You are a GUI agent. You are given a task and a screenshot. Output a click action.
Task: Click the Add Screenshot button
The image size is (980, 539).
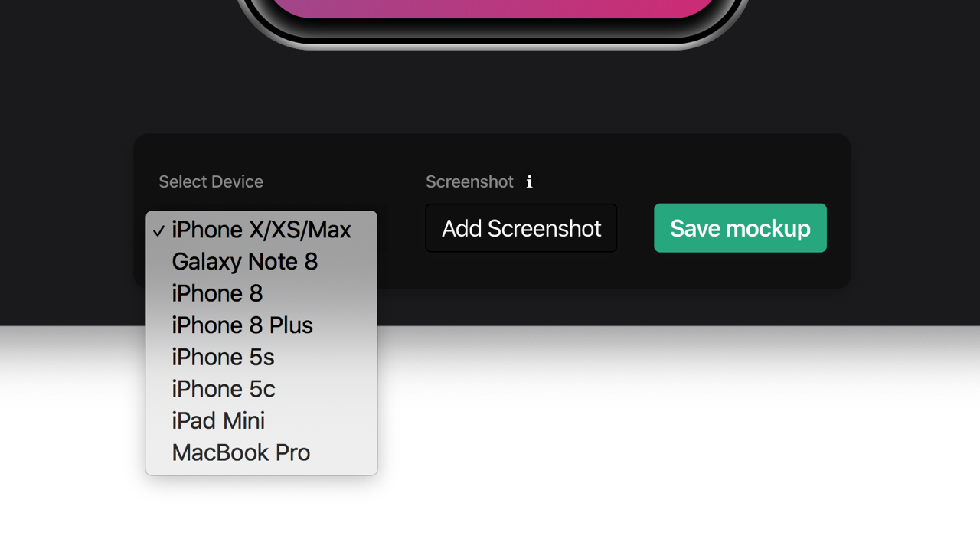pyautogui.click(x=521, y=228)
